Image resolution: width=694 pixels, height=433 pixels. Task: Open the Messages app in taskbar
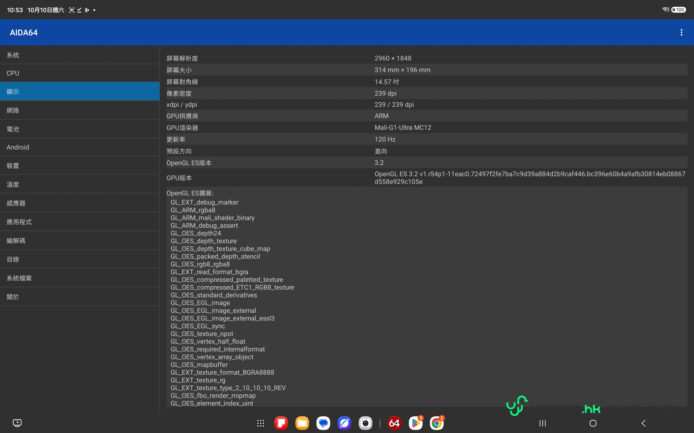(323, 423)
